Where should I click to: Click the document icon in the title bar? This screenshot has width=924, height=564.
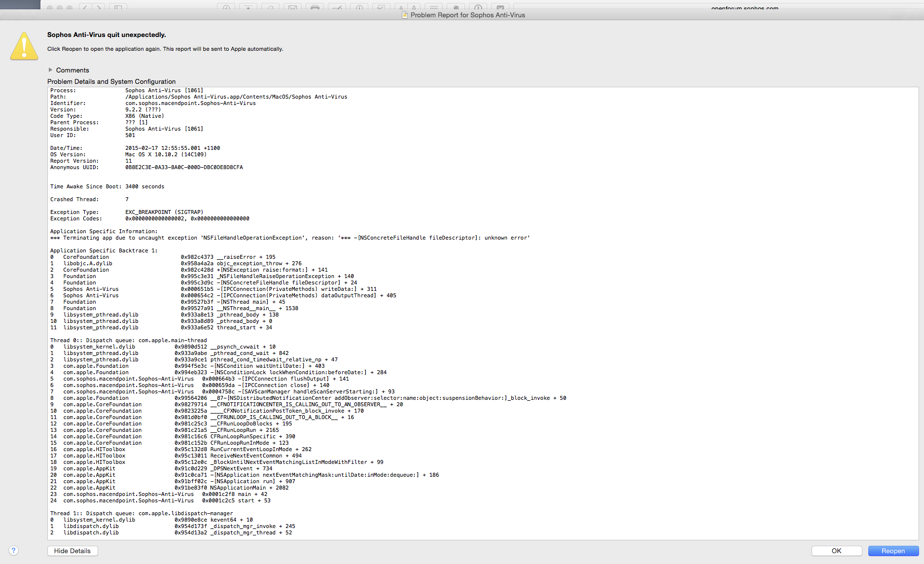pos(405,15)
